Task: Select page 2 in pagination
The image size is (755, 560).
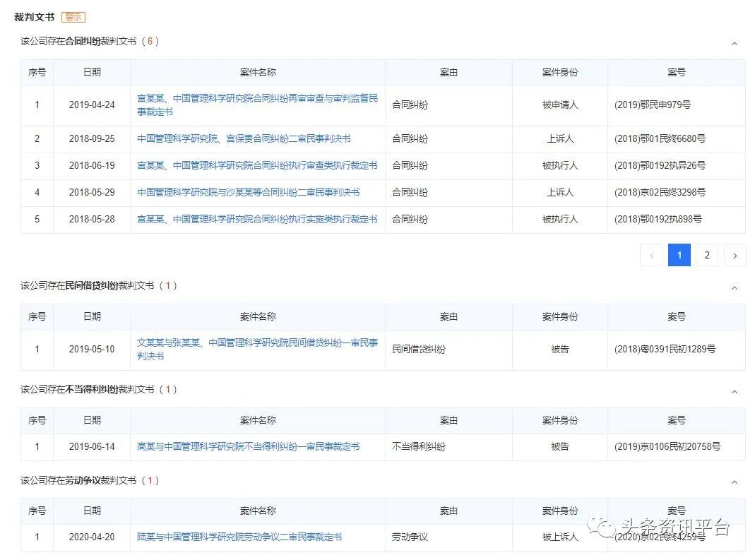Action: (706, 256)
